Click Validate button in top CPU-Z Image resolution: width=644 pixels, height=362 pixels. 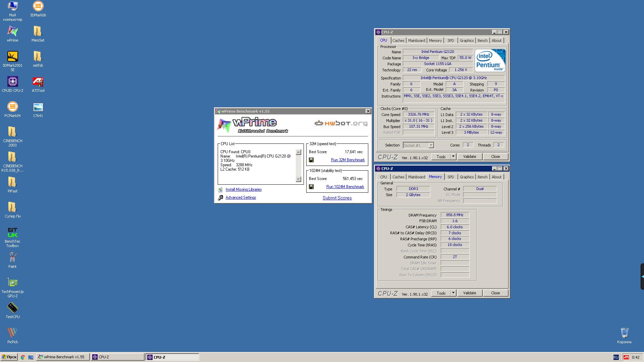(x=470, y=157)
